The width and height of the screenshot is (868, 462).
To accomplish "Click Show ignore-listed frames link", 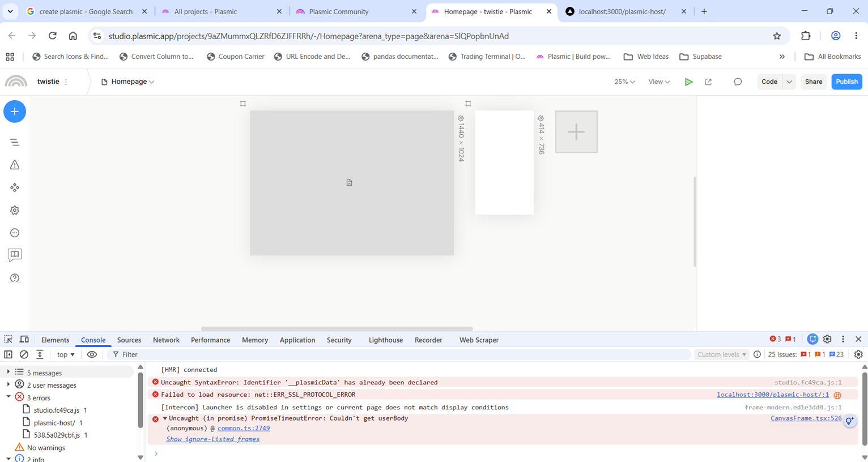I will click(213, 439).
